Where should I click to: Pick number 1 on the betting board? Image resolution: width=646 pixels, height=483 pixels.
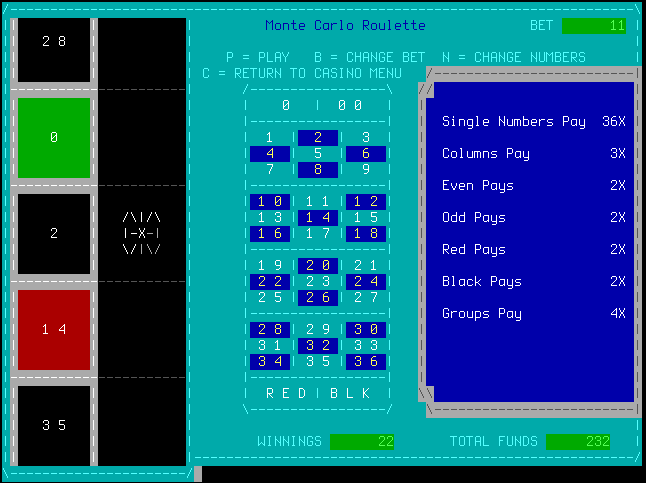point(269,137)
